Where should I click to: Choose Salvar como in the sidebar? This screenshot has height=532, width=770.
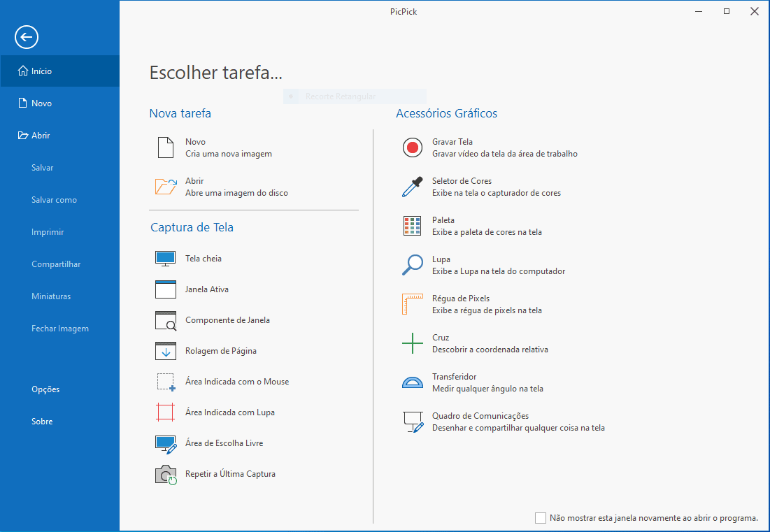coord(60,200)
